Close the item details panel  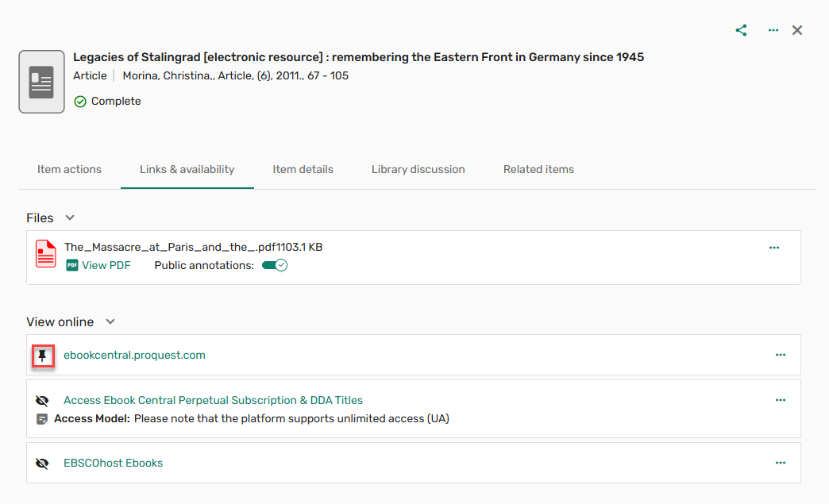797,30
